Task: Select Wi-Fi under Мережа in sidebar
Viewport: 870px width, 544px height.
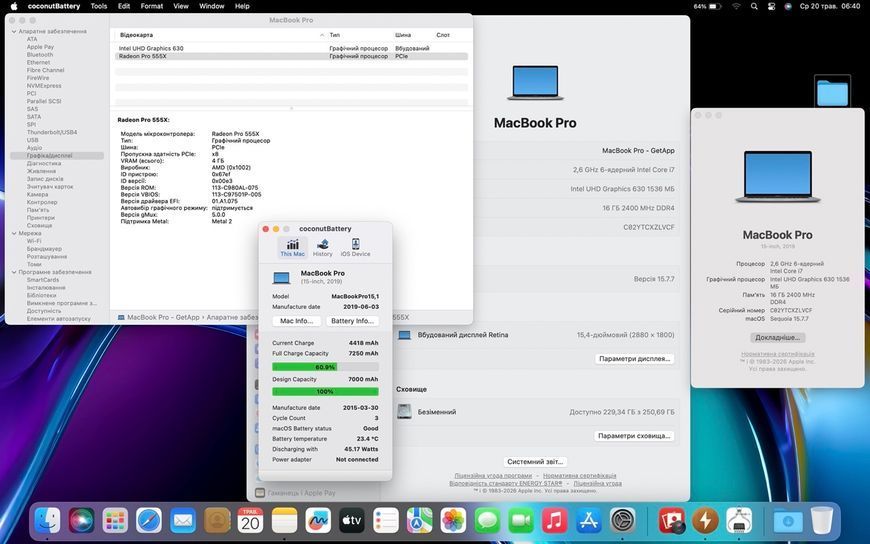Action: (34, 241)
